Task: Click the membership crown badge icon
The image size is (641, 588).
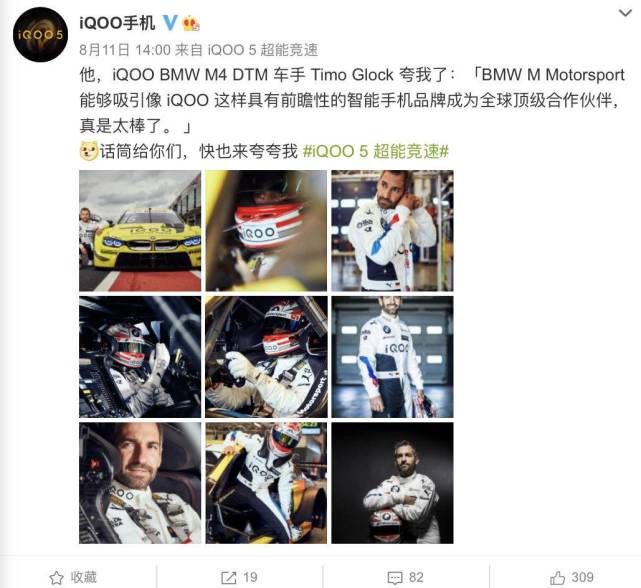Action: tap(191, 23)
